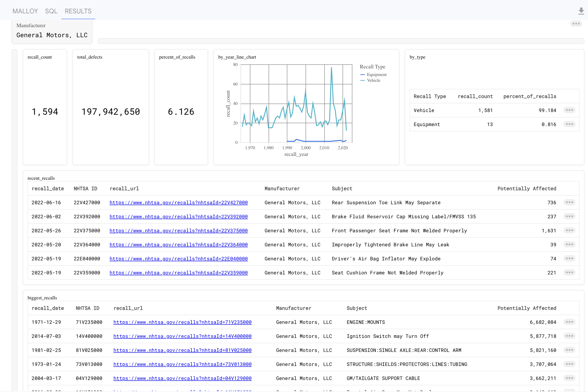
Task: Click the total_defects value 197,942,650
Action: pyautogui.click(x=111, y=112)
